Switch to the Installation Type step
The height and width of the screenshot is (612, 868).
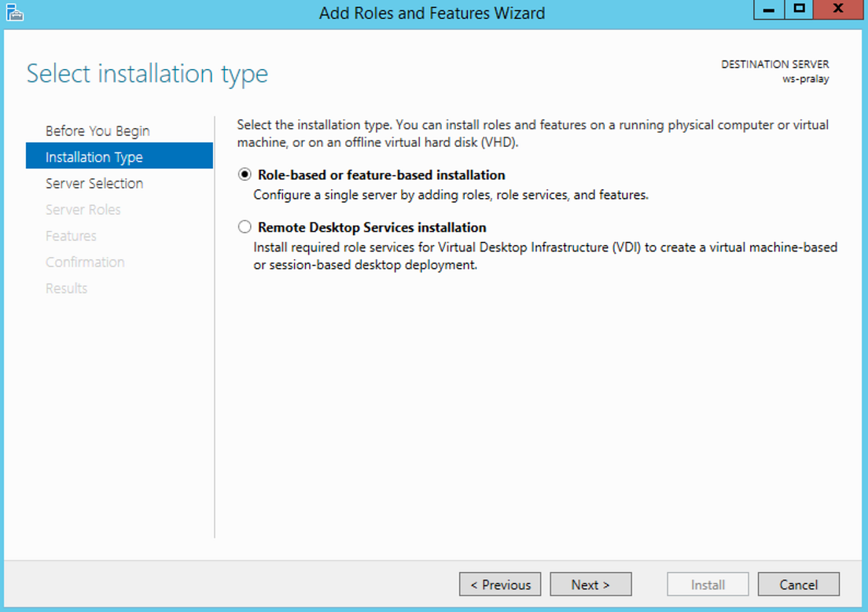94,156
